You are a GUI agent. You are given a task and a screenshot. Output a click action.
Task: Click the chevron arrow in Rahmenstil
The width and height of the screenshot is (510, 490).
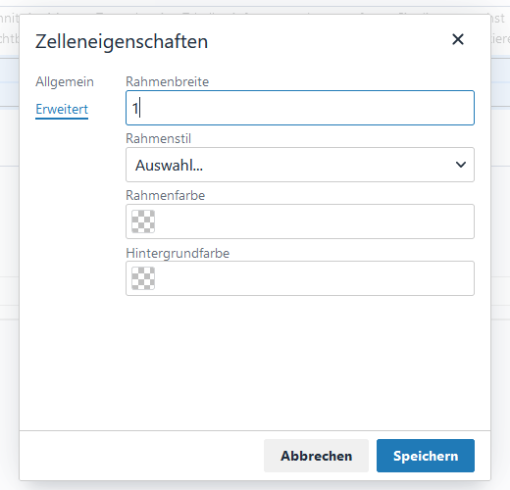tap(461, 165)
